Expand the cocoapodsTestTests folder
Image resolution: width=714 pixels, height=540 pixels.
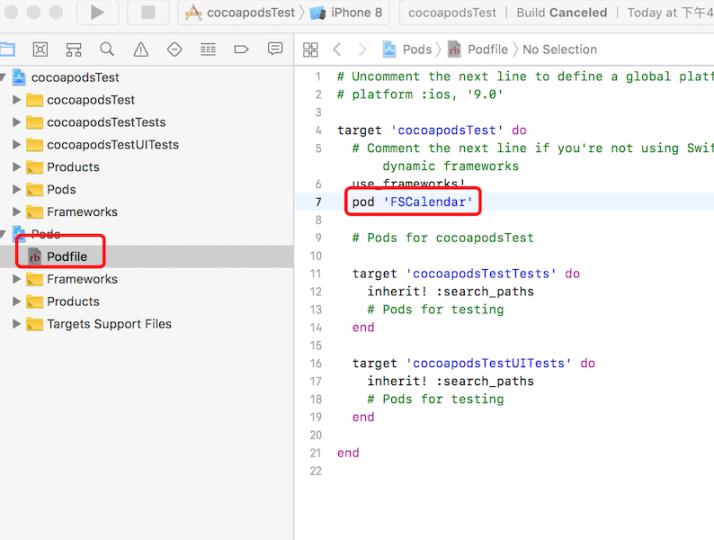click(16, 122)
